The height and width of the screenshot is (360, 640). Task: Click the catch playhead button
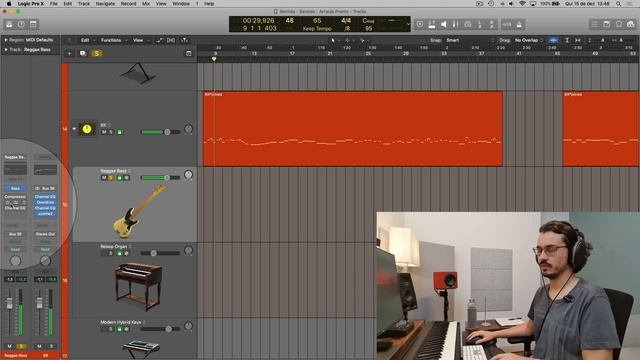(x=184, y=40)
